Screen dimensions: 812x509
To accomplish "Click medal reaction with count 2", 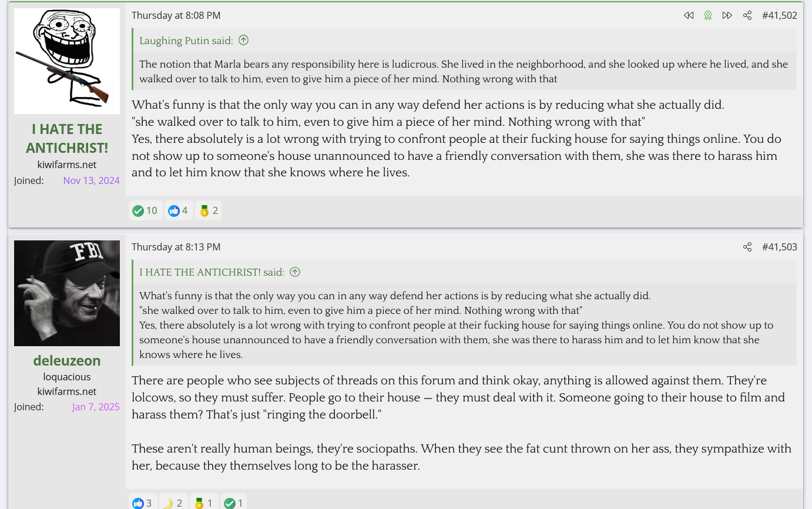I will click(209, 210).
